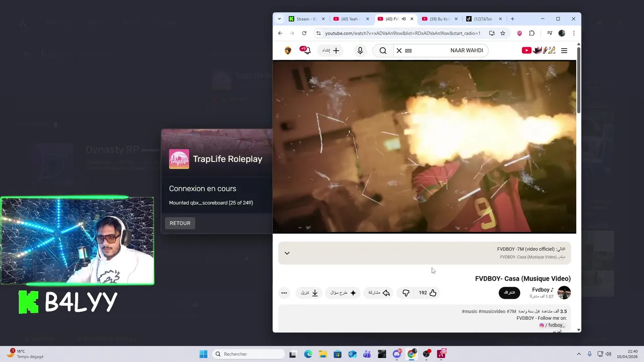Open the weather widget showing 16°C
Screen dimensions: 644x362
[25, 354]
